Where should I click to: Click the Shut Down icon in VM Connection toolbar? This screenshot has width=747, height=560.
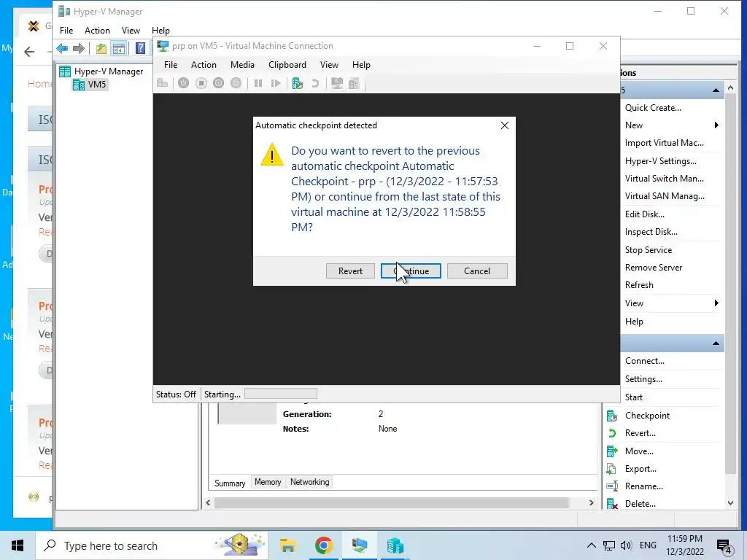pos(218,83)
